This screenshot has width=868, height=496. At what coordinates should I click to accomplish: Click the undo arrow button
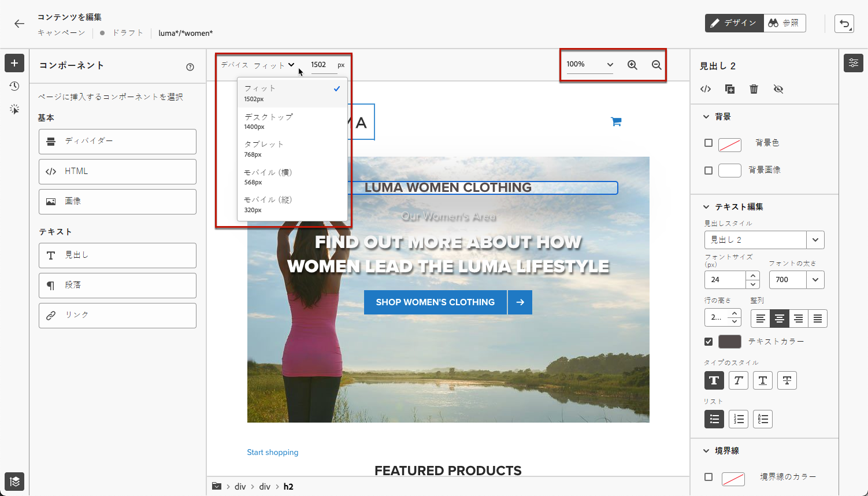[x=844, y=24]
